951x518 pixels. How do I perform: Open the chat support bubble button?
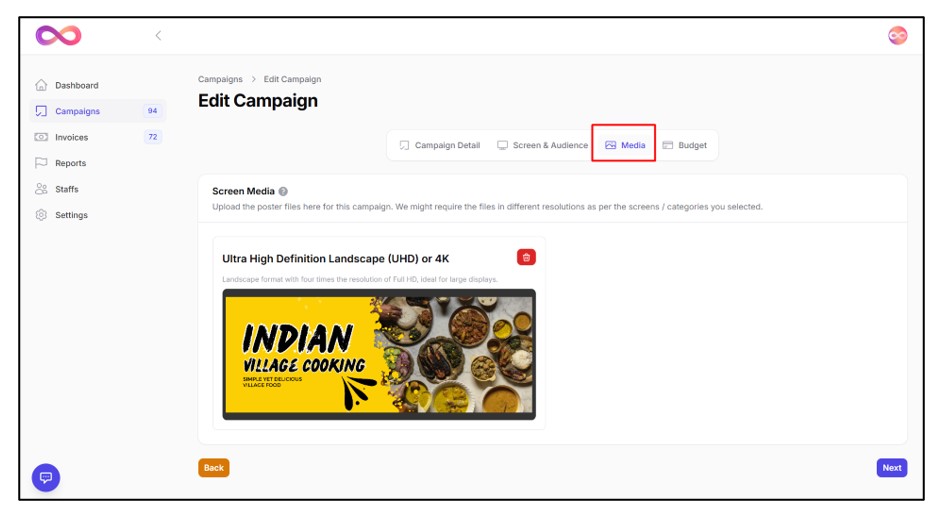click(46, 477)
